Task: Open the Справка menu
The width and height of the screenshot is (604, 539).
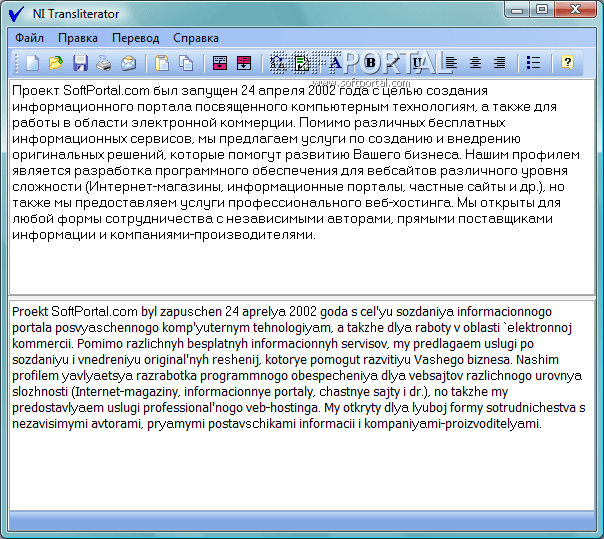Action: (196, 38)
